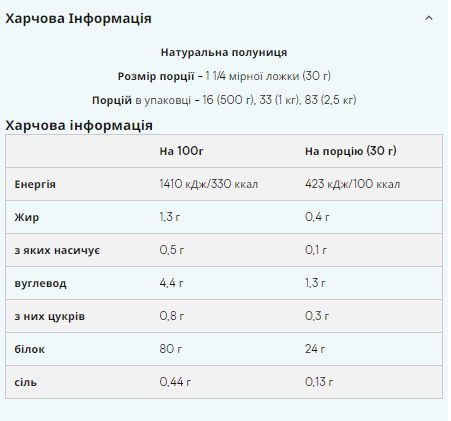
Task: Click the Натуральна полуниця flavour title
Action: tap(224, 52)
